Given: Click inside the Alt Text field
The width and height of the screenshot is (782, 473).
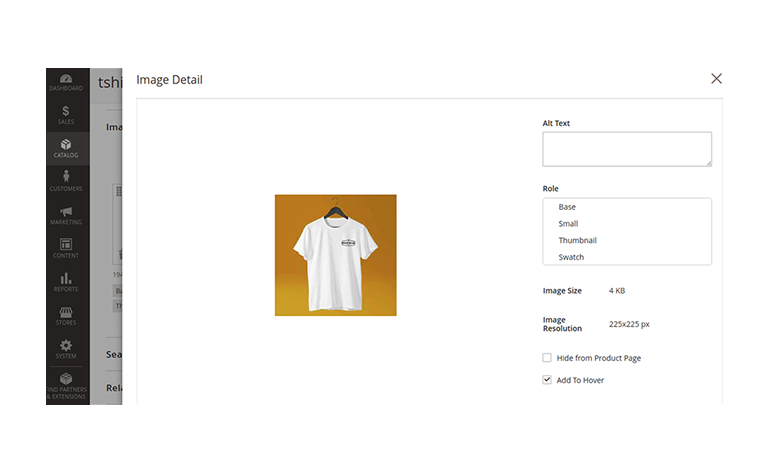Looking at the screenshot, I should [x=626, y=148].
